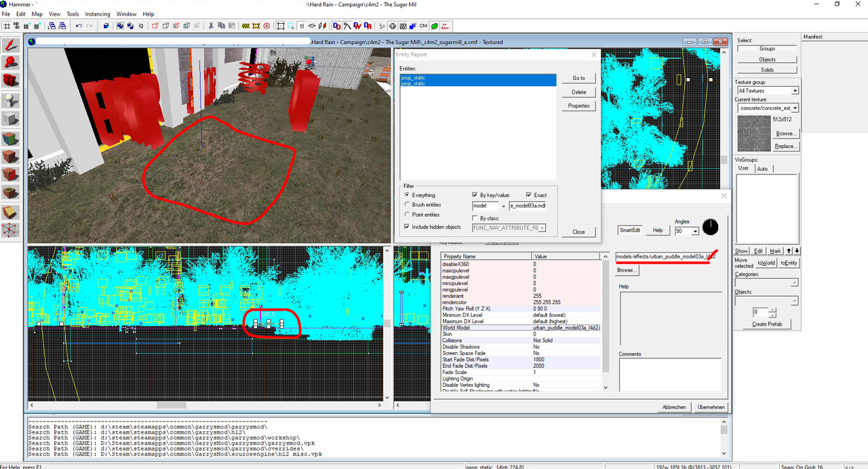Click Close in Entity Report

(x=578, y=231)
